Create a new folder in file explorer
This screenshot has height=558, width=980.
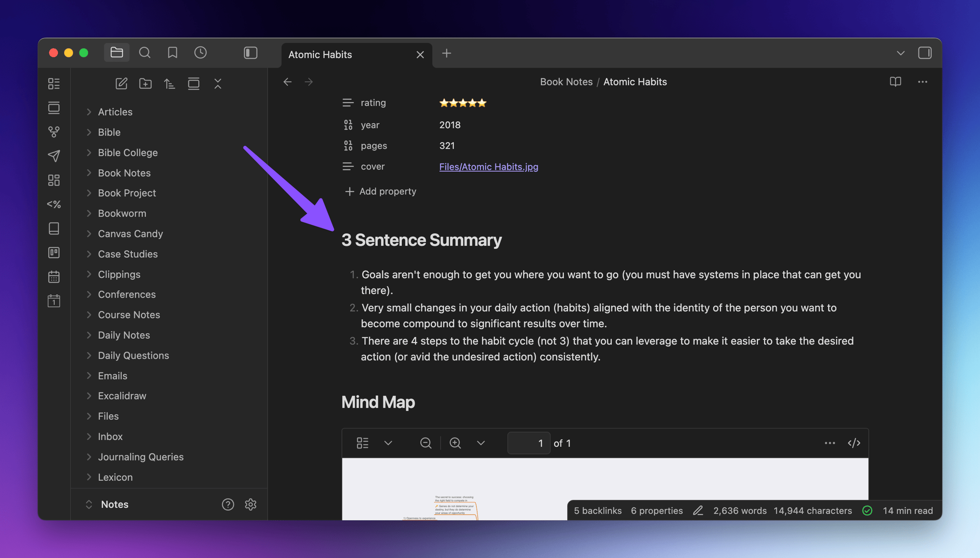click(x=145, y=84)
